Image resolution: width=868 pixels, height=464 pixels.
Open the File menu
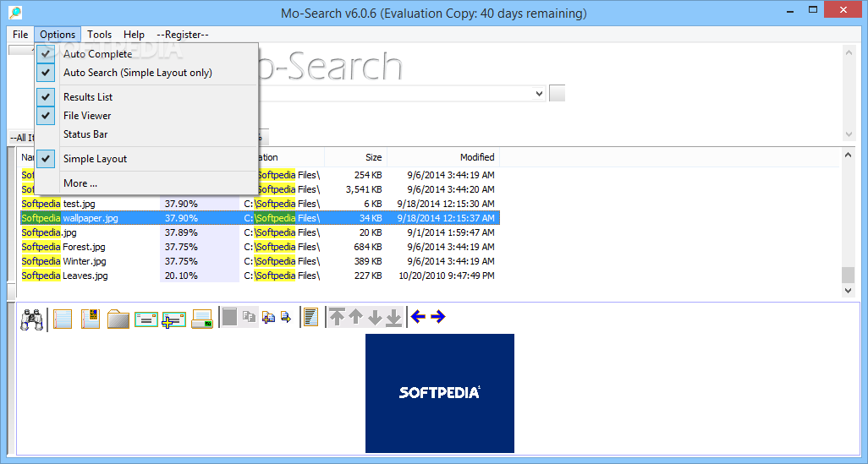(20, 35)
